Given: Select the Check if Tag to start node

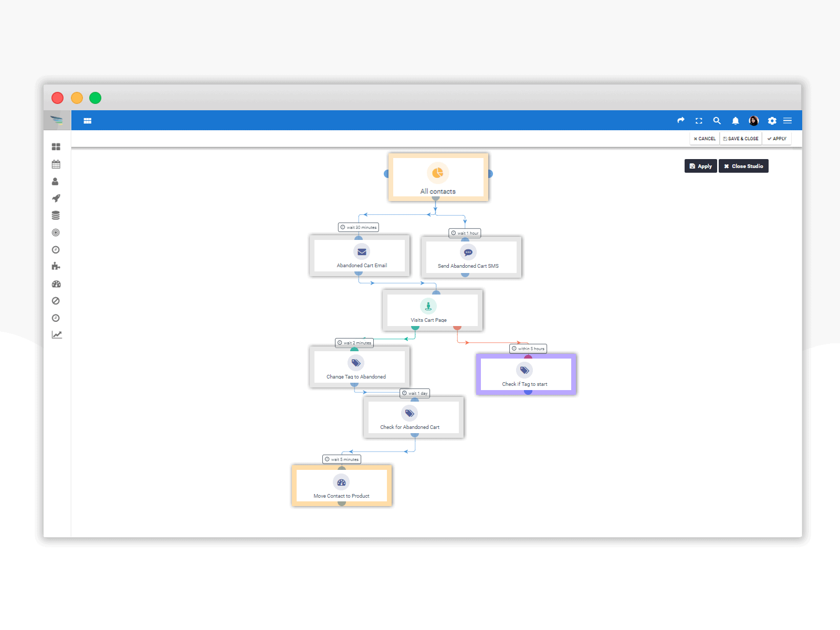Looking at the screenshot, I should (x=526, y=374).
